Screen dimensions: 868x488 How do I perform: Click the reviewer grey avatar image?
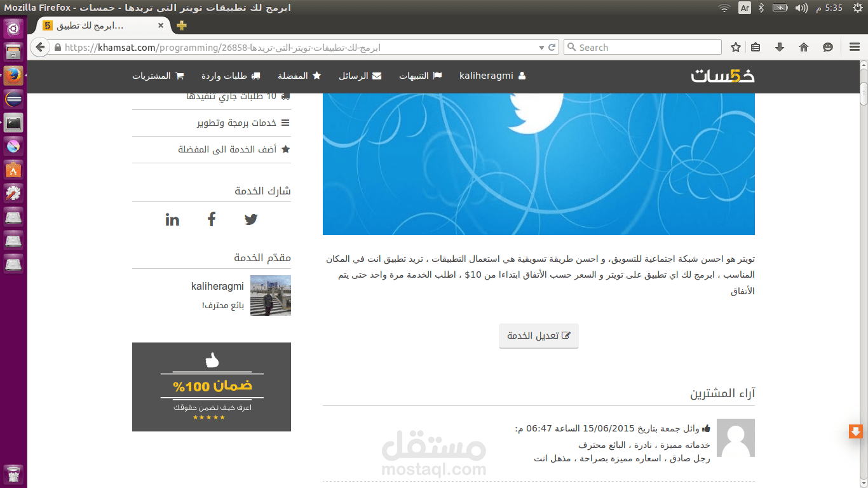pyautogui.click(x=736, y=438)
